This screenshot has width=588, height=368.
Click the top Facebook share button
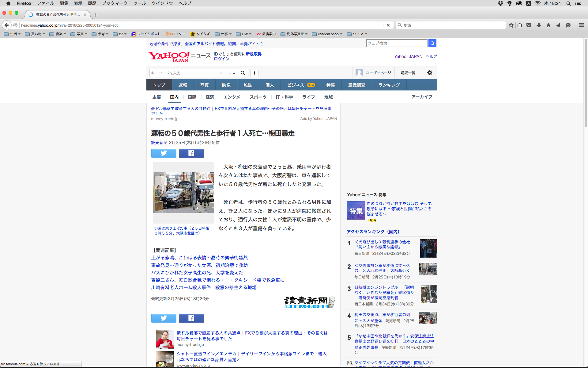[x=191, y=153]
